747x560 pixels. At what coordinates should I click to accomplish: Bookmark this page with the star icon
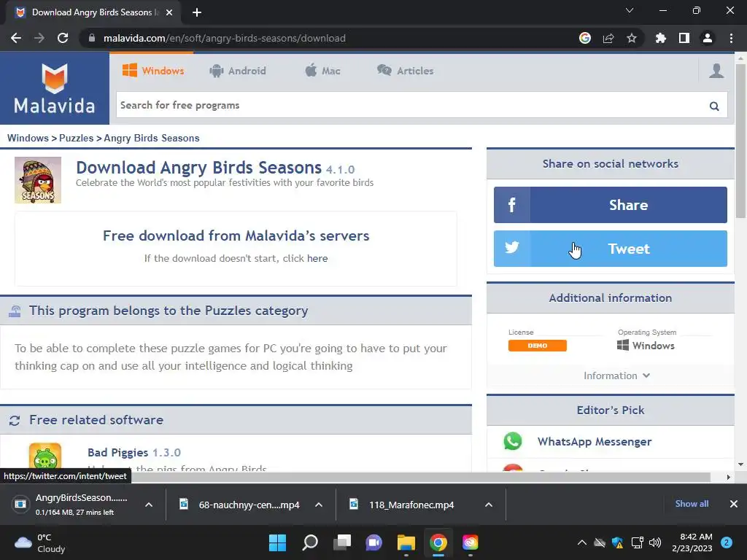pos(632,38)
